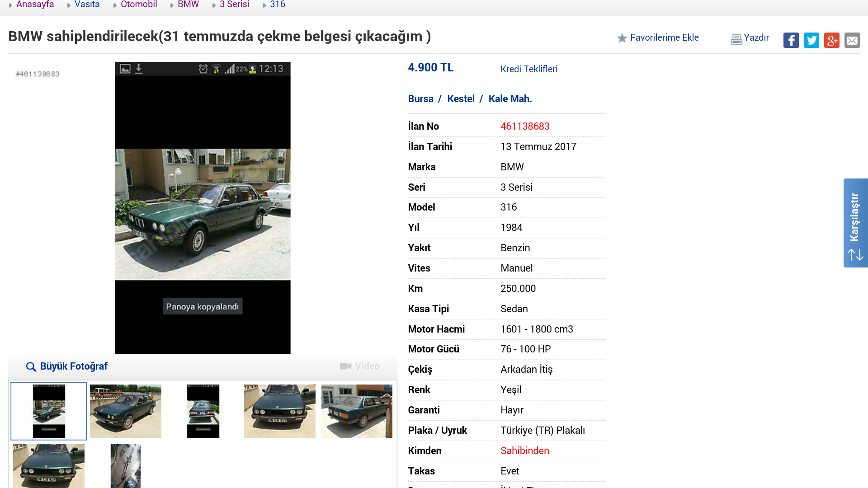Select second-row first thumbnail of front view

click(49, 466)
